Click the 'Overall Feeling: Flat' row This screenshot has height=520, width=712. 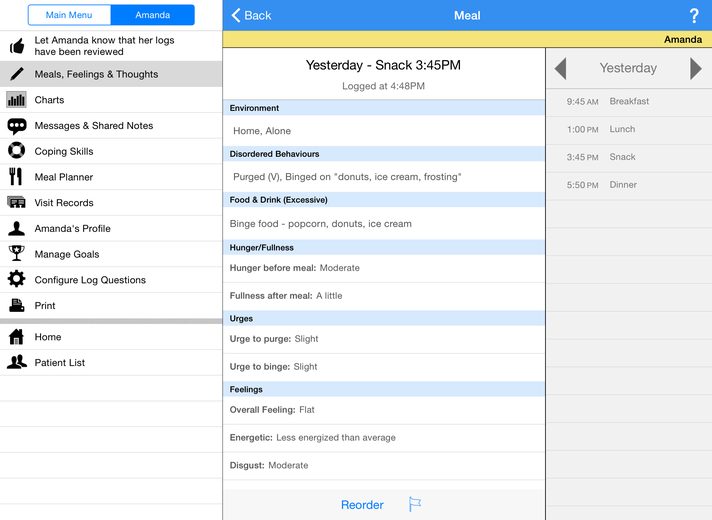[x=384, y=410]
